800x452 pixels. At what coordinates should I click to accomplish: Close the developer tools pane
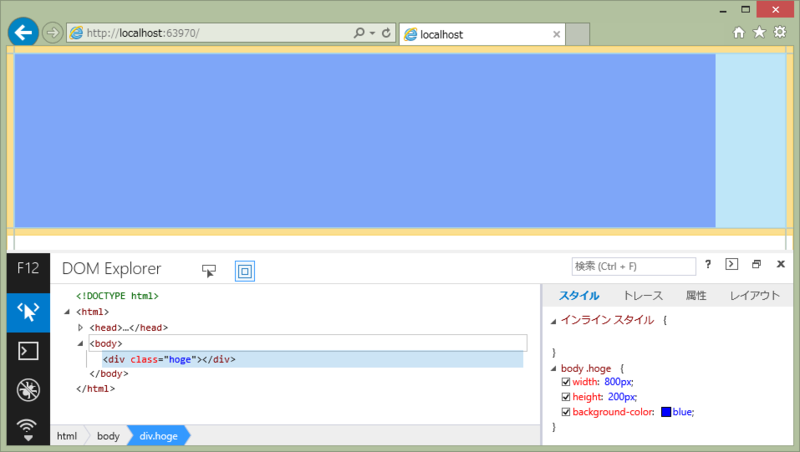tap(781, 264)
